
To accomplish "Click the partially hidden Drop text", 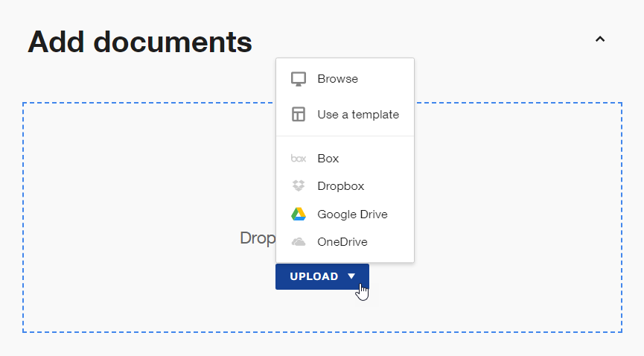I will (258, 238).
